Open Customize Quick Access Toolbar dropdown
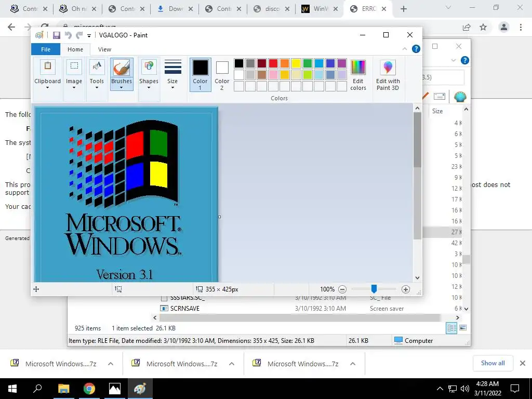Screen dimensions: 532x399 point(89,35)
